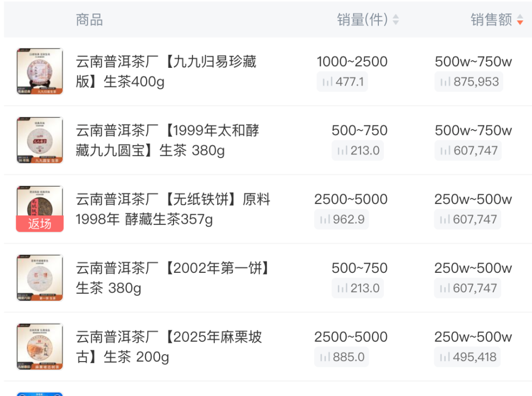Open 2025年麻栗坡古 product thumbnail
The height and width of the screenshot is (396, 532).
pyautogui.click(x=39, y=346)
